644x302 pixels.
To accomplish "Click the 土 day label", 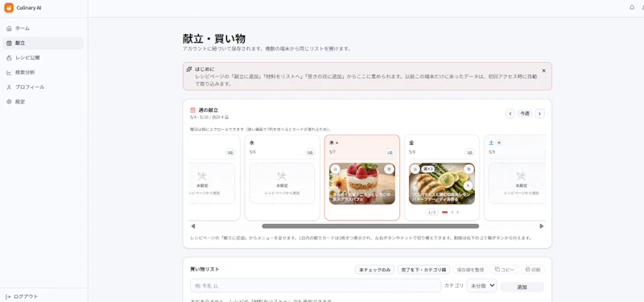I will (x=491, y=143).
